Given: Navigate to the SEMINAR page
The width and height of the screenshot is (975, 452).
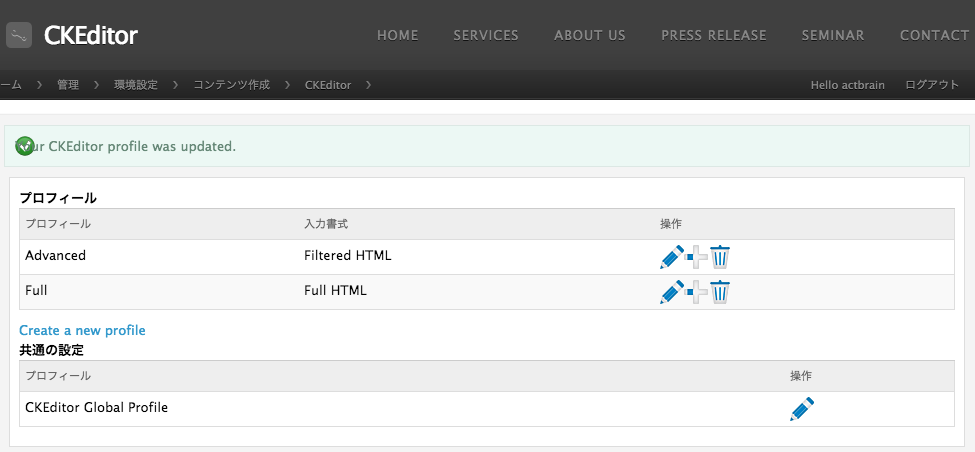Looking at the screenshot, I should (833, 35).
